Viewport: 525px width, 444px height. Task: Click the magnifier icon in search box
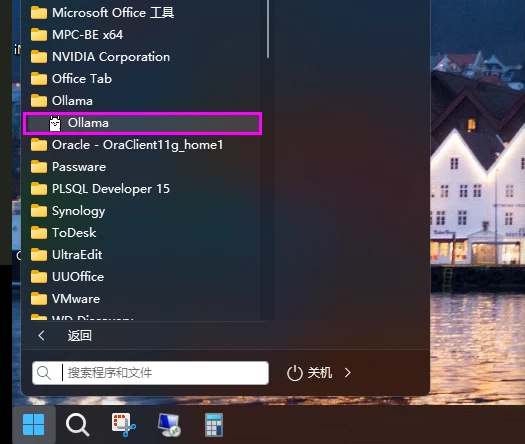tap(44, 373)
